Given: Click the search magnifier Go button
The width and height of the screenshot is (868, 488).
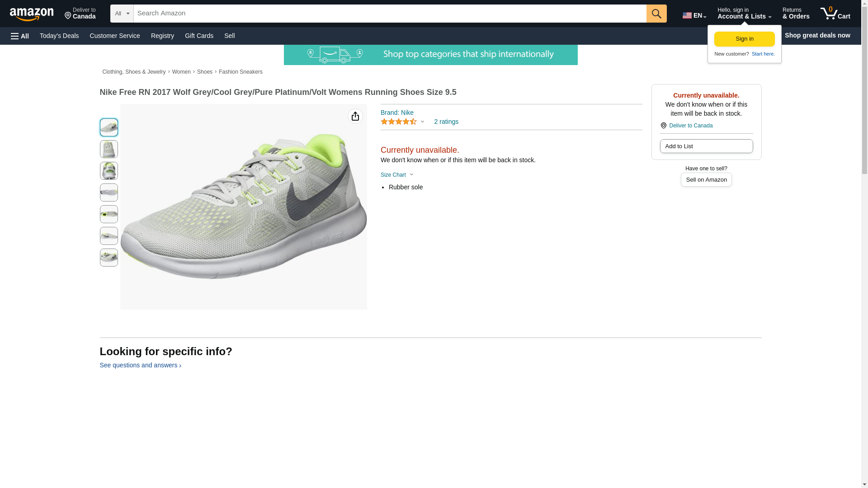Looking at the screenshot, I should tap(656, 14).
